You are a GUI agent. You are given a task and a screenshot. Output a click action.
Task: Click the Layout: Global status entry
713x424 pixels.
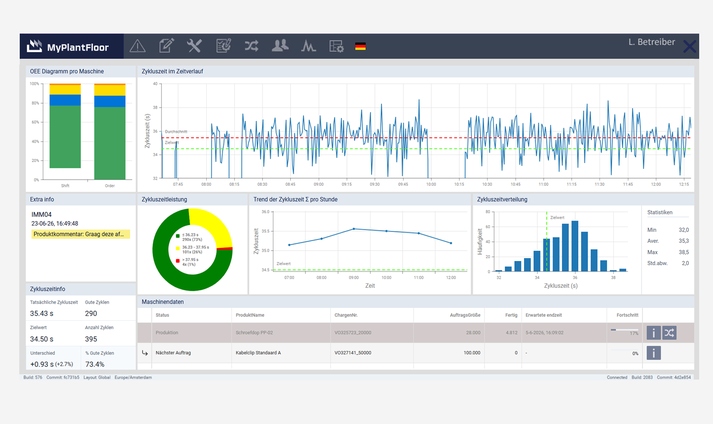(x=97, y=378)
